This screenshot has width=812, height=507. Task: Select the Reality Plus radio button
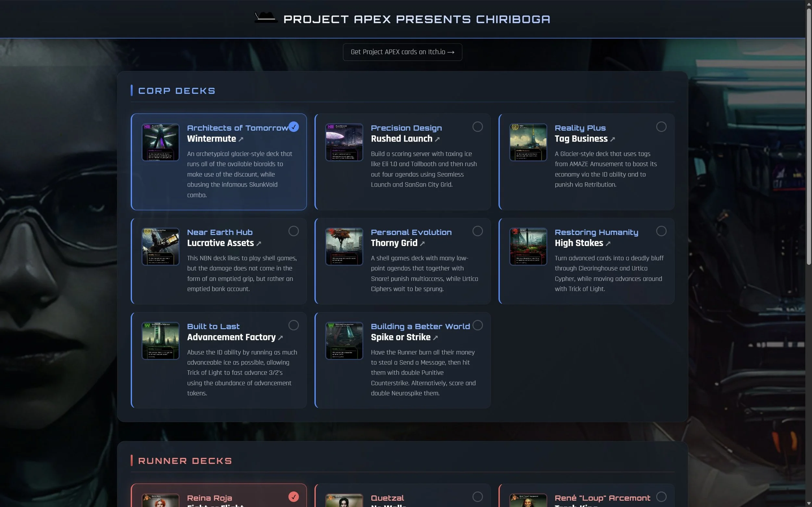point(661,127)
